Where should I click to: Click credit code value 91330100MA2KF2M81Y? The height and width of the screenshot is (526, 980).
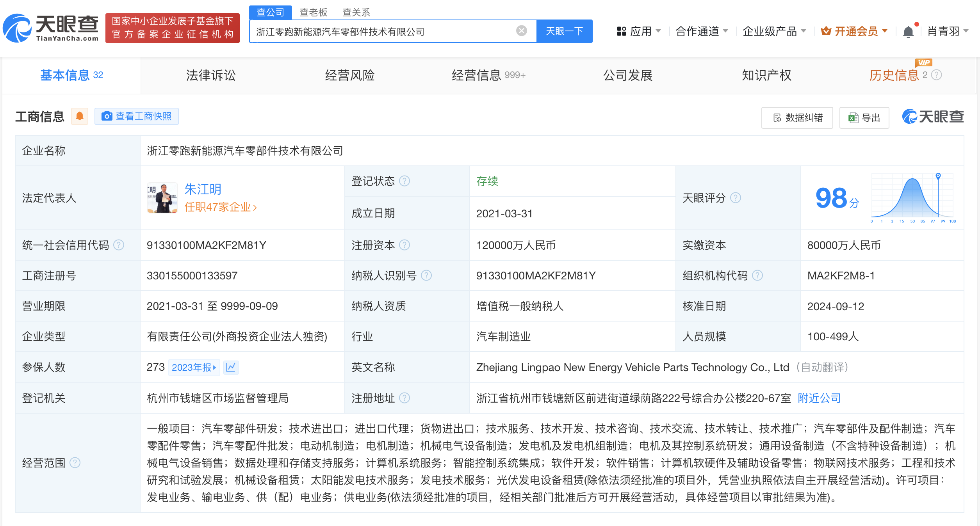[207, 245]
